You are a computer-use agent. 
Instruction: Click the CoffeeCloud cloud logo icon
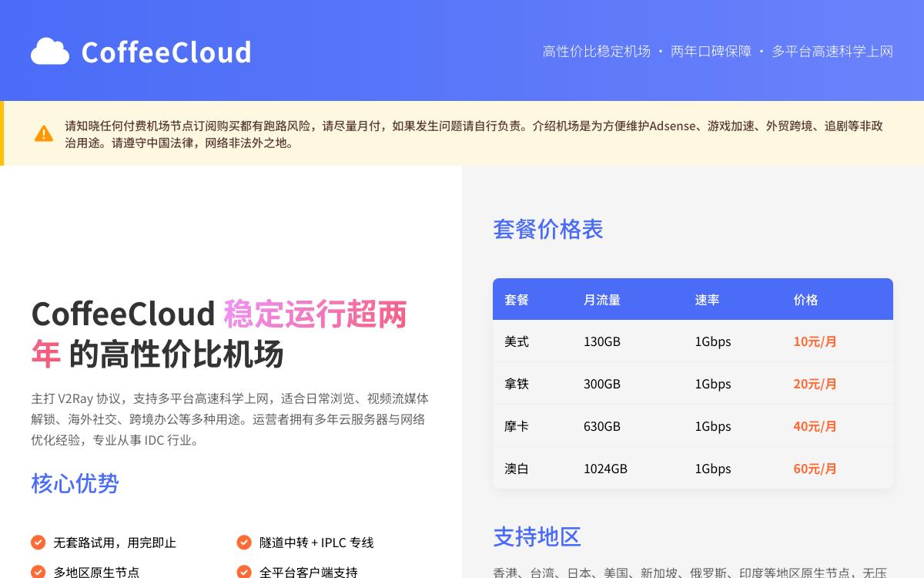(50, 51)
